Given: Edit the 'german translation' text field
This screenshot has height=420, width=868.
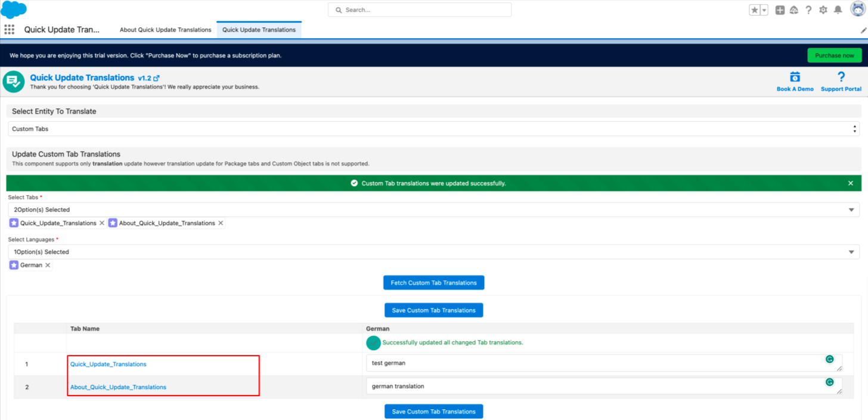Looking at the screenshot, I should pos(604,386).
